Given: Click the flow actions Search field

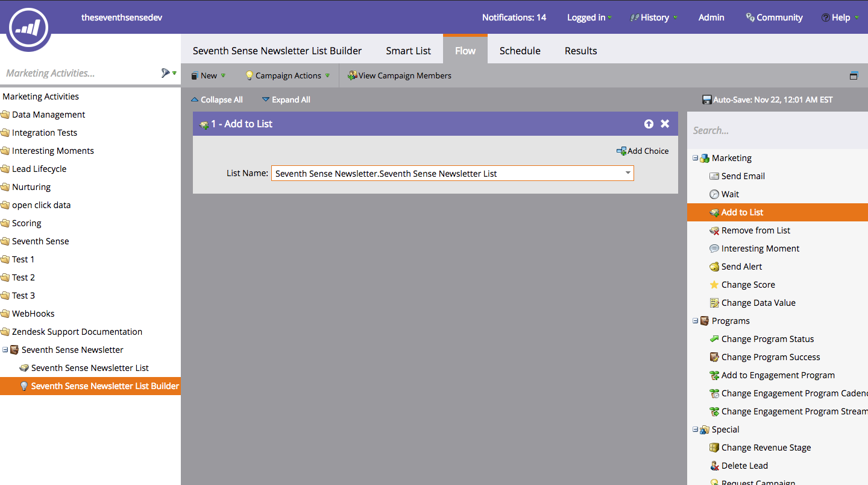Looking at the screenshot, I should (778, 130).
